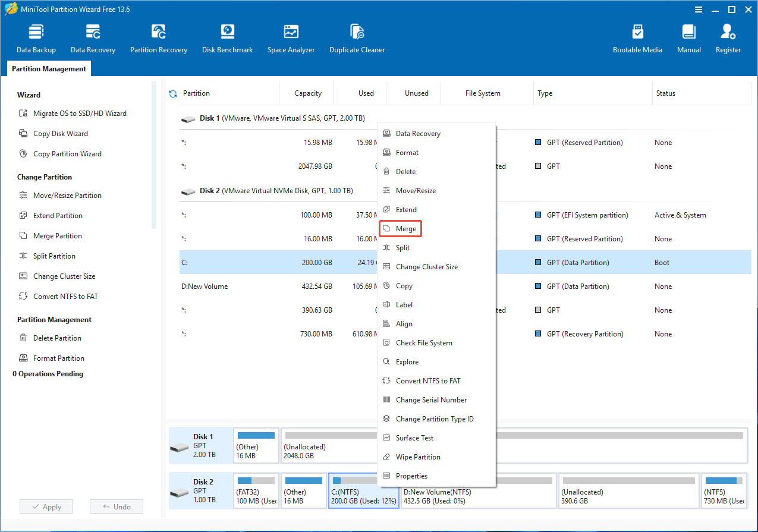Click the Undo button

point(117,507)
